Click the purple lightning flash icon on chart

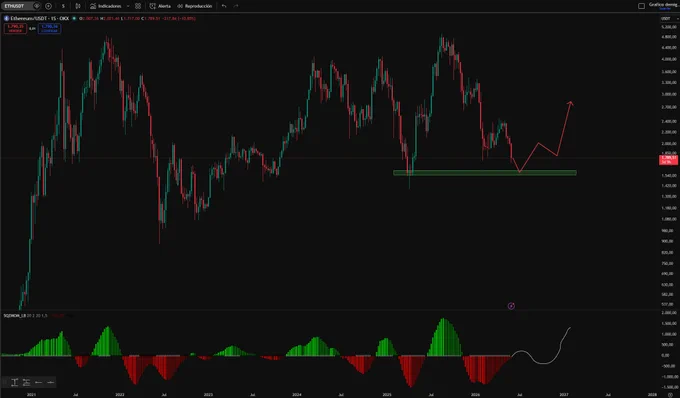[511, 306]
